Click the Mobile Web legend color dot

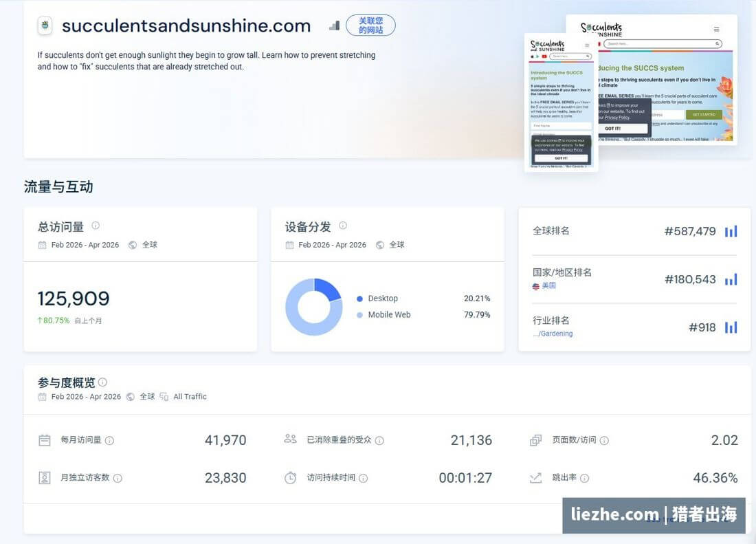(359, 315)
